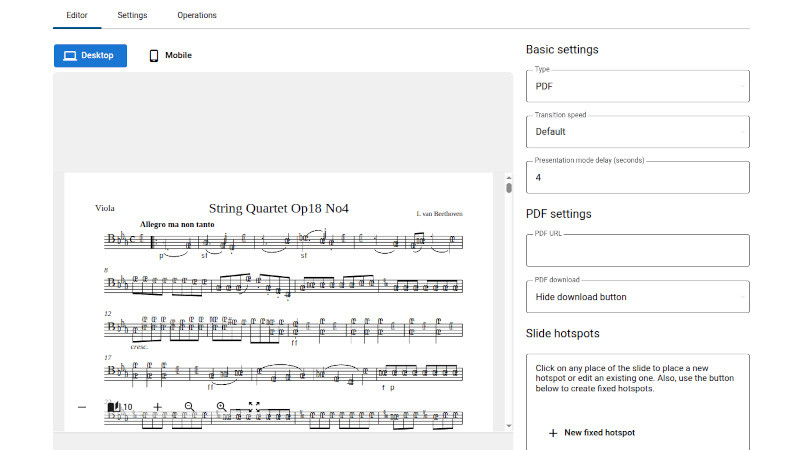This screenshot has width=800, height=450.
Task: Open the Operations tab
Action: tap(197, 15)
